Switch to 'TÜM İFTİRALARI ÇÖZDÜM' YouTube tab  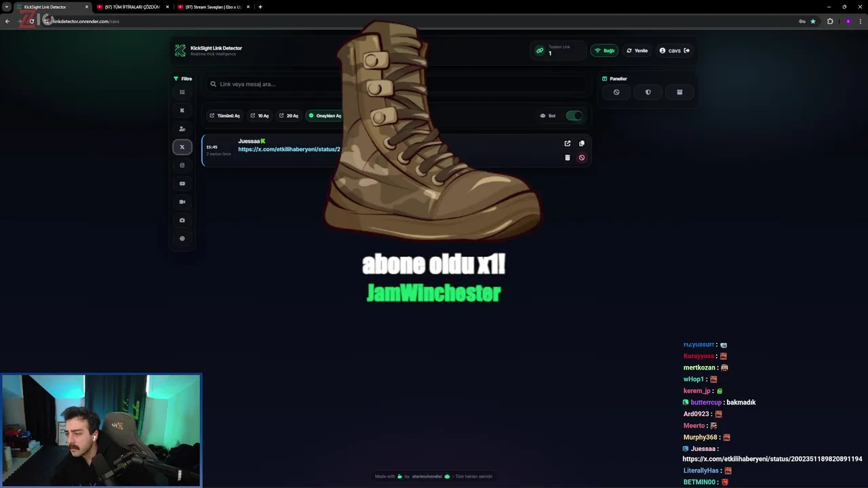[x=132, y=7]
